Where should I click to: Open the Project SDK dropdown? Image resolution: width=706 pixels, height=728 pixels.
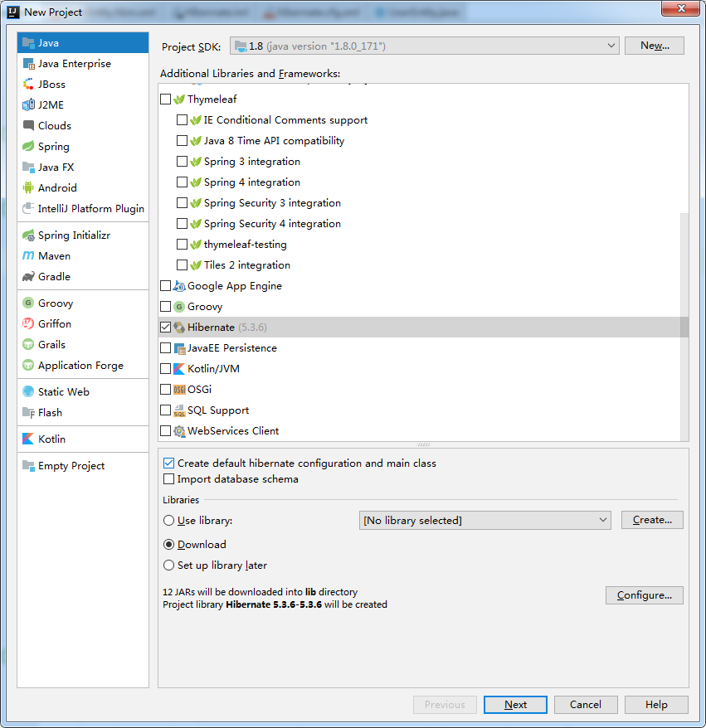point(425,46)
